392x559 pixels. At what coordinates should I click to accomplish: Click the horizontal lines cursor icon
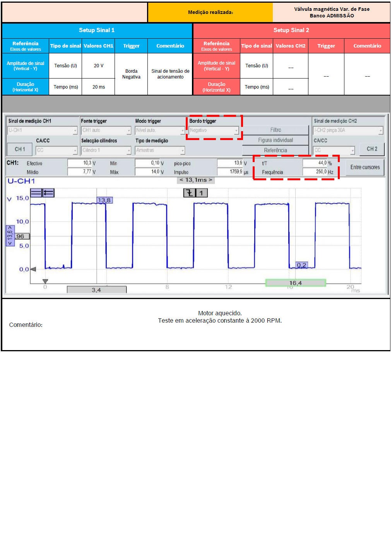click(x=36, y=192)
